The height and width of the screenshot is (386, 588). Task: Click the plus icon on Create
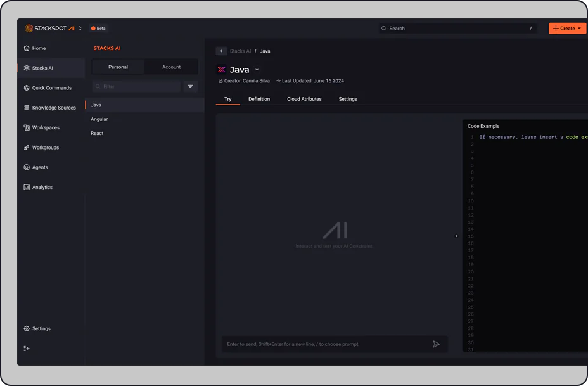(556, 29)
